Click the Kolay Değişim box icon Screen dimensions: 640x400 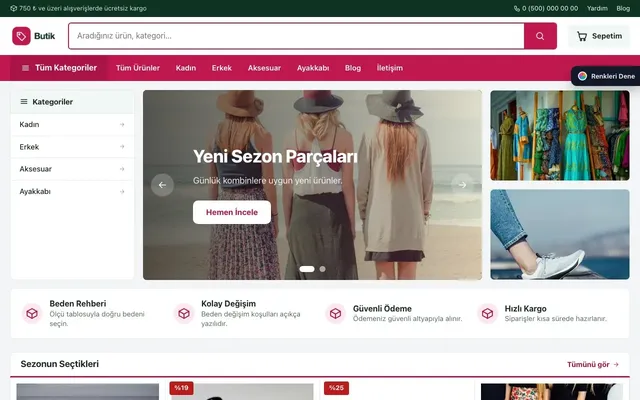click(184, 313)
